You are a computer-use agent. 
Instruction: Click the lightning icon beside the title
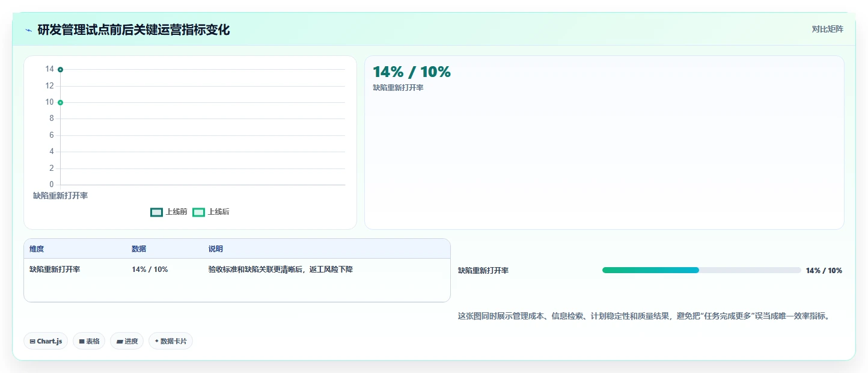point(29,30)
